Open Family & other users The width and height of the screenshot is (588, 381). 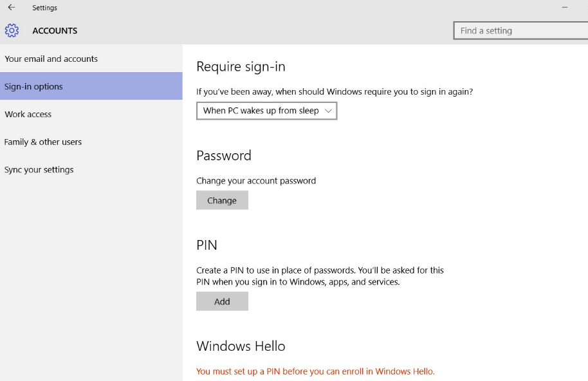pos(43,142)
